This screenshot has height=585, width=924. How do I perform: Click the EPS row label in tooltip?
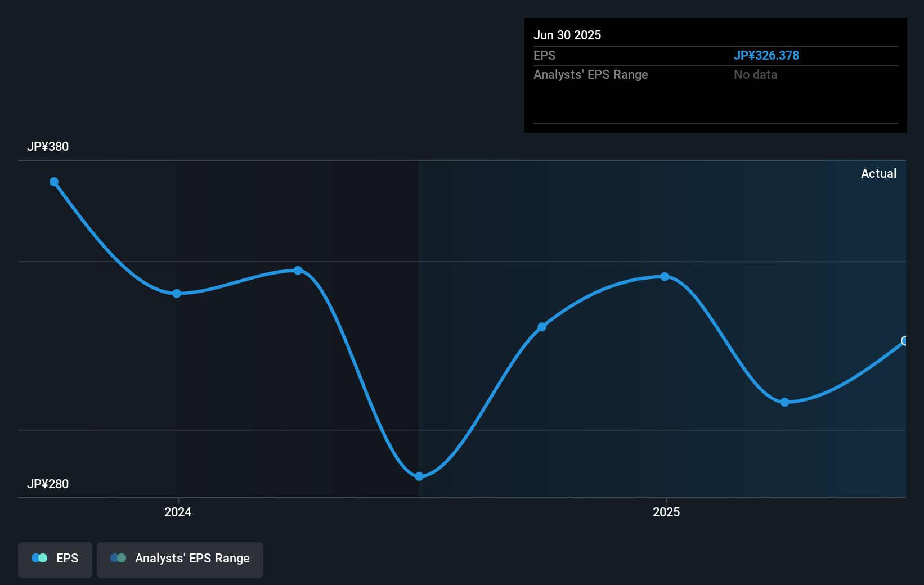coord(544,56)
